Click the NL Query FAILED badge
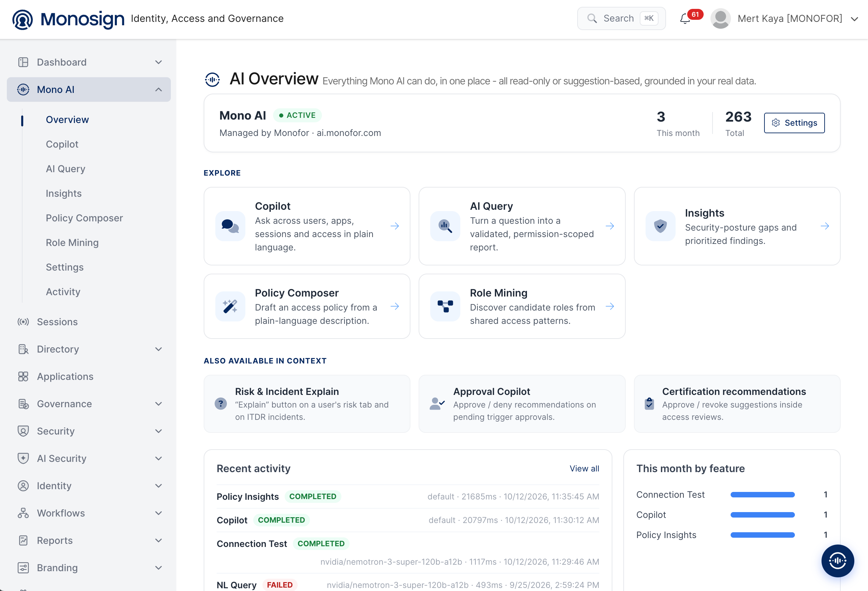The width and height of the screenshot is (868, 591). (x=280, y=585)
